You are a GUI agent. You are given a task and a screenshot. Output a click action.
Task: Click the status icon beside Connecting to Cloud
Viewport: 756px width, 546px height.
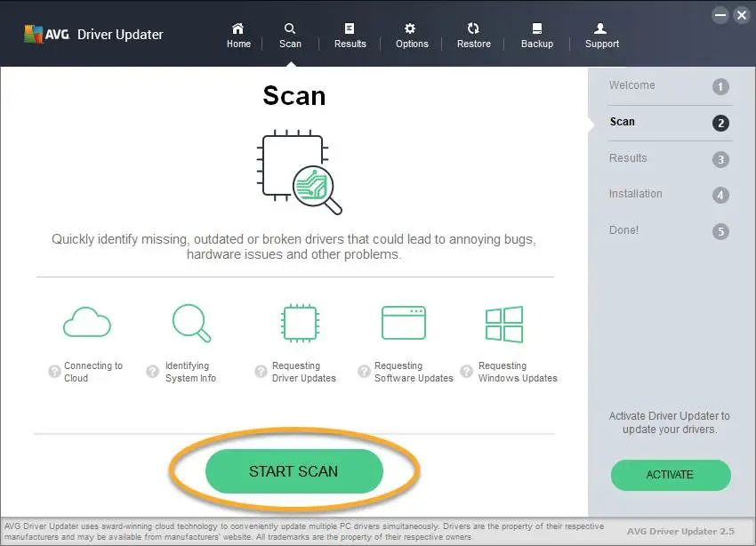coord(54,372)
